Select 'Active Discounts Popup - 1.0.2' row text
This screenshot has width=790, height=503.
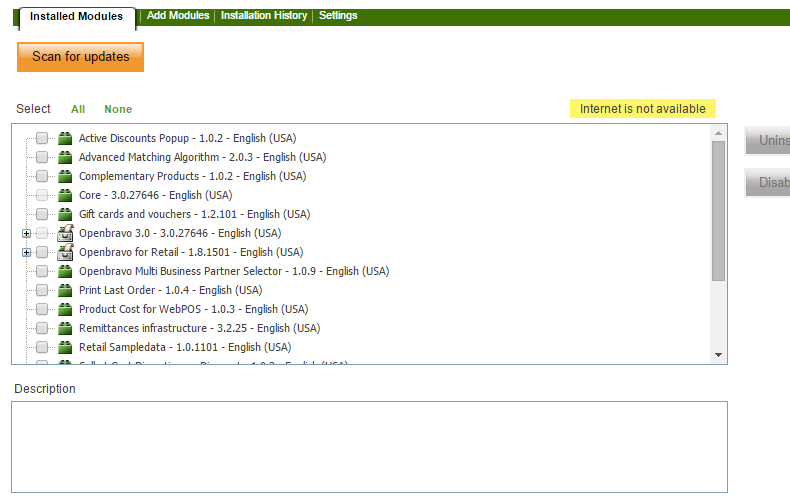187,138
